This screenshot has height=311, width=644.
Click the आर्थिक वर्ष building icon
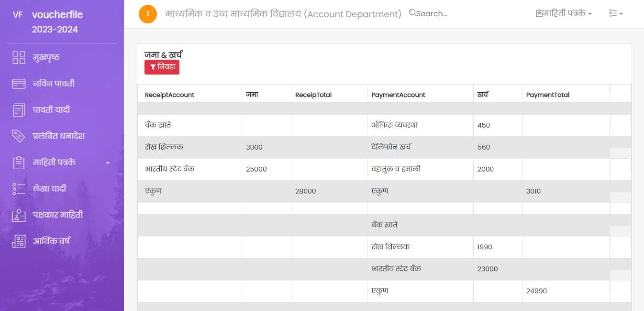(x=19, y=241)
